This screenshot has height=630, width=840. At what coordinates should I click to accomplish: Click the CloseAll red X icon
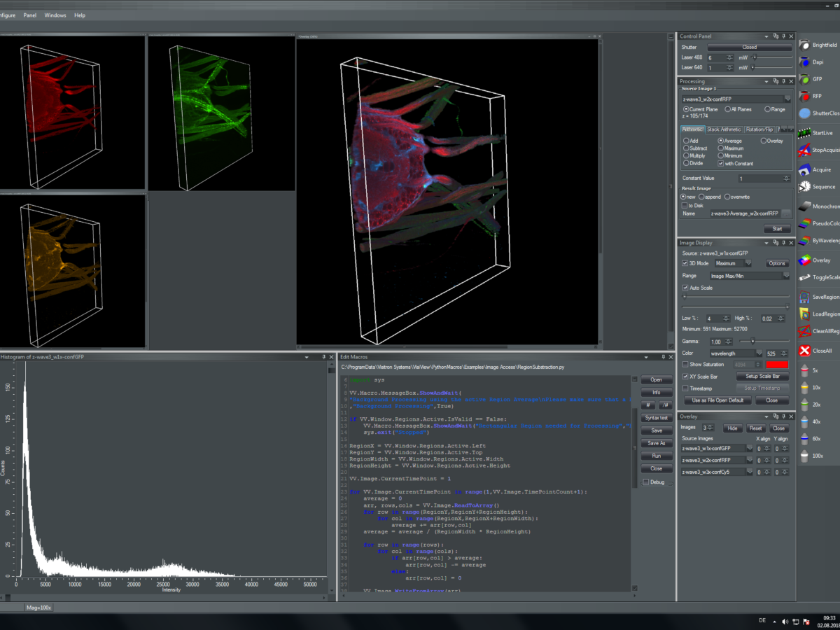click(804, 351)
